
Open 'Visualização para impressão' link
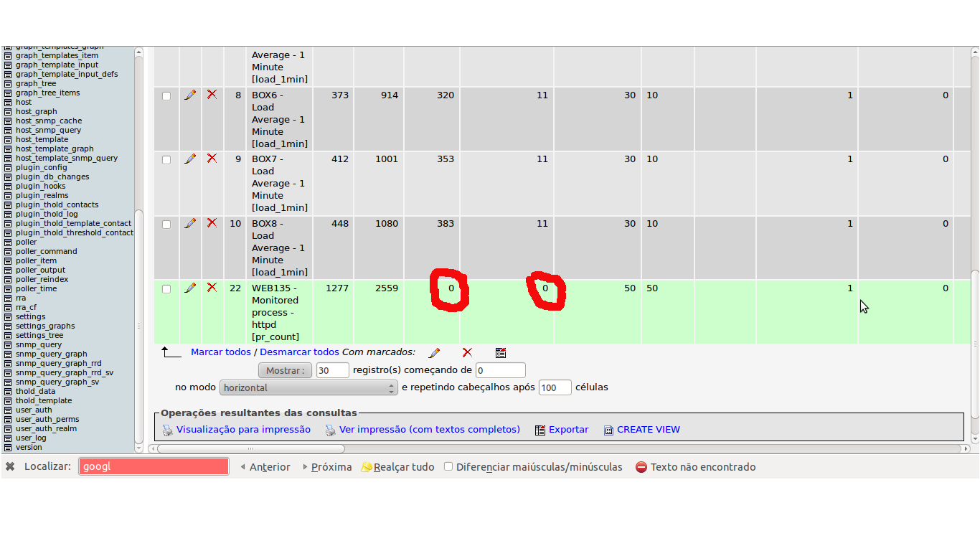click(x=243, y=430)
